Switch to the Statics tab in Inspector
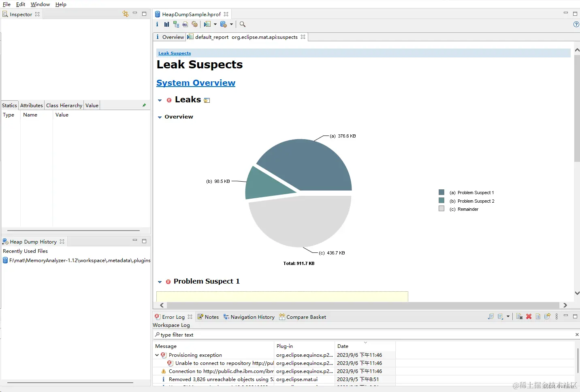Screen dimensions: 580x392 (x=9, y=105)
